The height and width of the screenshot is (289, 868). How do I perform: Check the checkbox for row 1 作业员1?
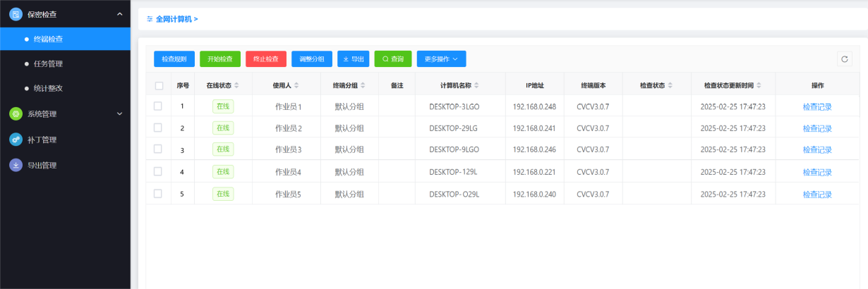click(158, 106)
